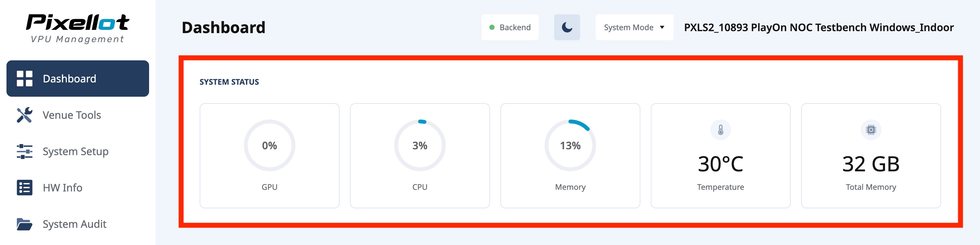Viewport: 980px width, 245px height.
Task: Click the System Audit folder icon
Action: click(x=24, y=224)
